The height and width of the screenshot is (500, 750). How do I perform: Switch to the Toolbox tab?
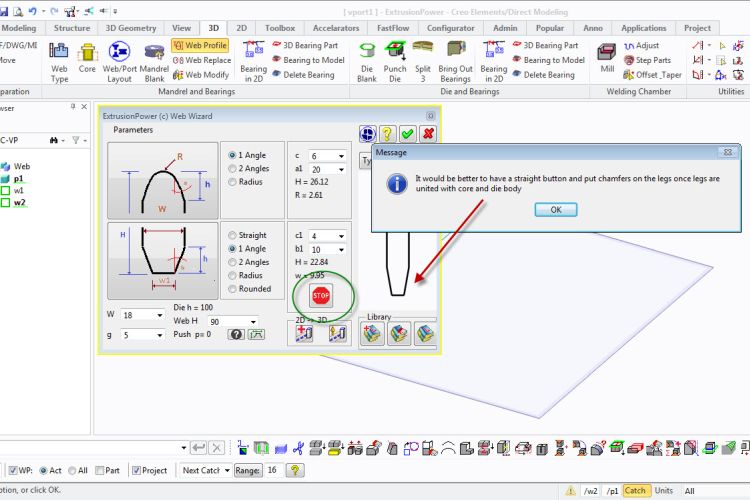point(280,28)
